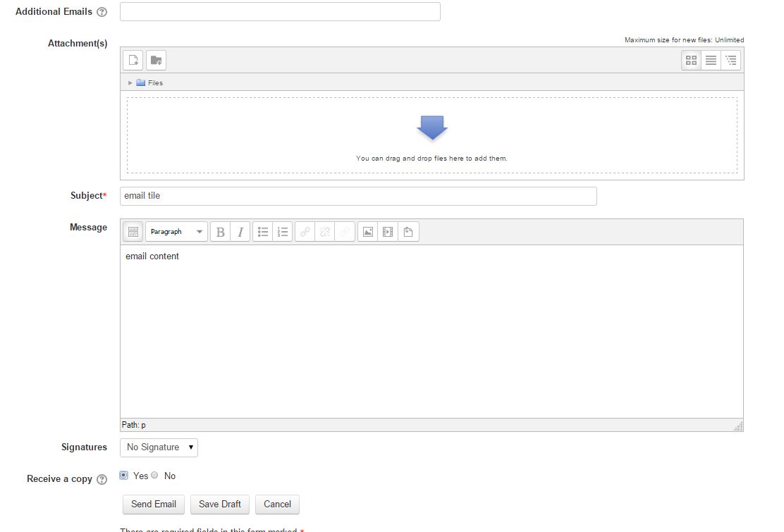Viewport: 784px width, 532px height.
Task: Open the Signatures dropdown
Action: (159, 447)
